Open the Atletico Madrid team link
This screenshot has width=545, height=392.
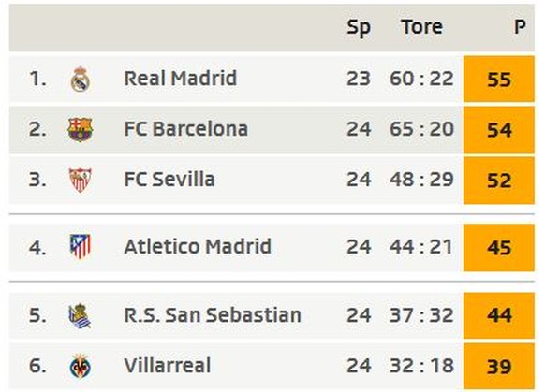point(198,246)
